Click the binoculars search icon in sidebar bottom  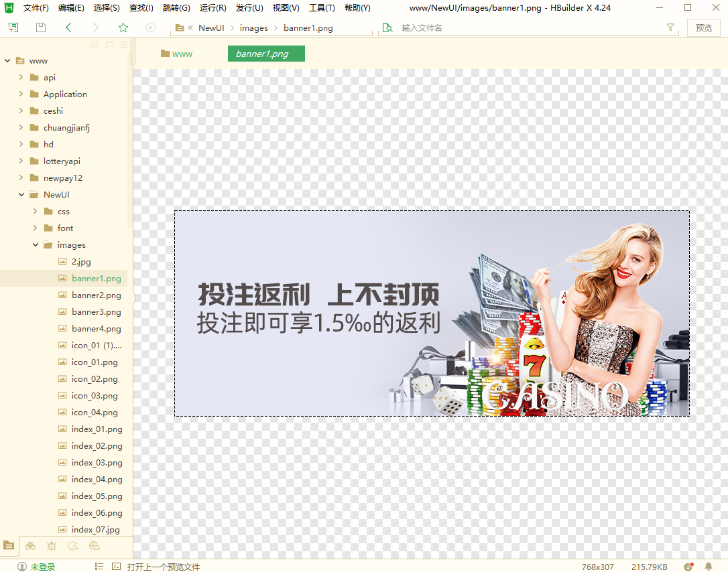click(30, 546)
